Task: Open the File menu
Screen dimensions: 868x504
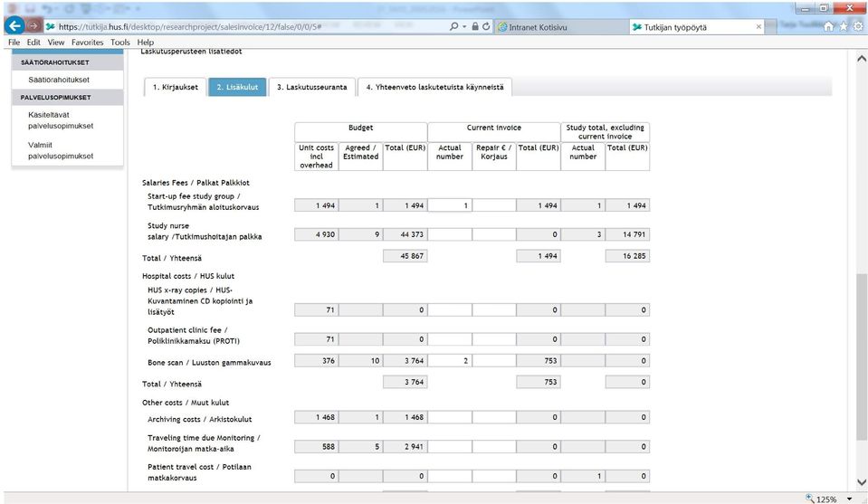Action: 14,42
